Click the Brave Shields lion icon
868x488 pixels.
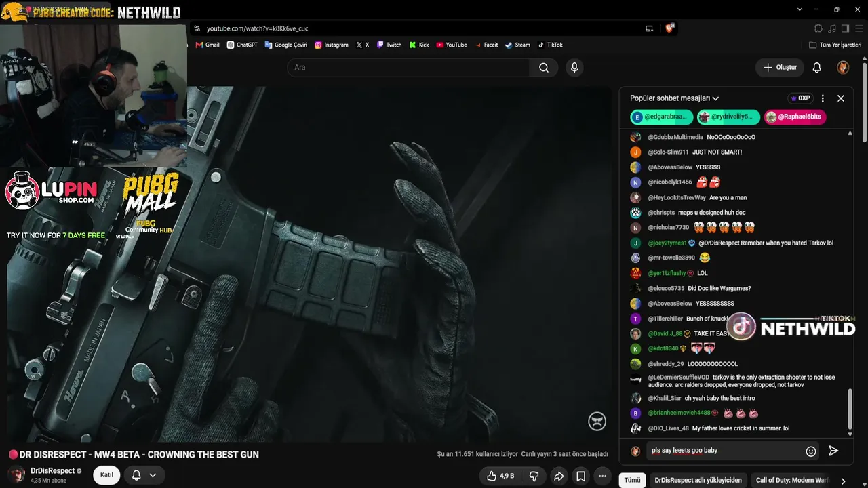pyautogui.click(x=671, y=28)
